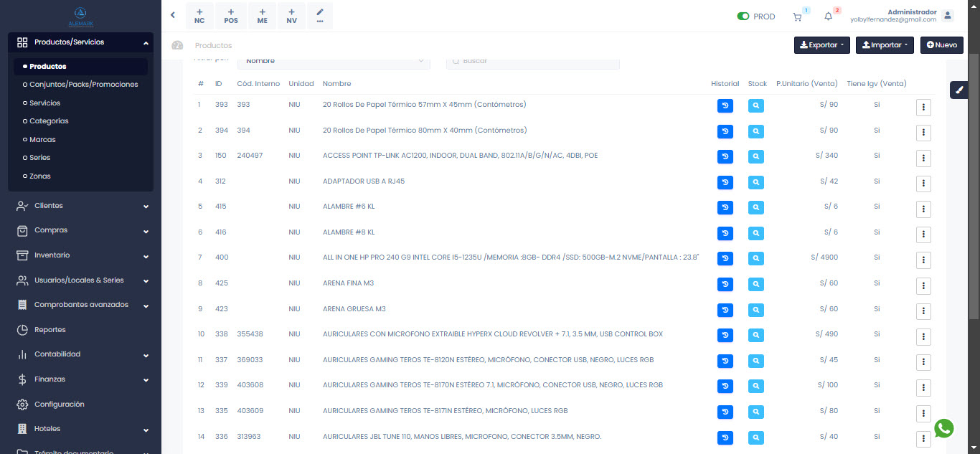980x454 pixels.
Task: Click the paintbrush theme customizer icon
Action: point(960,90)
